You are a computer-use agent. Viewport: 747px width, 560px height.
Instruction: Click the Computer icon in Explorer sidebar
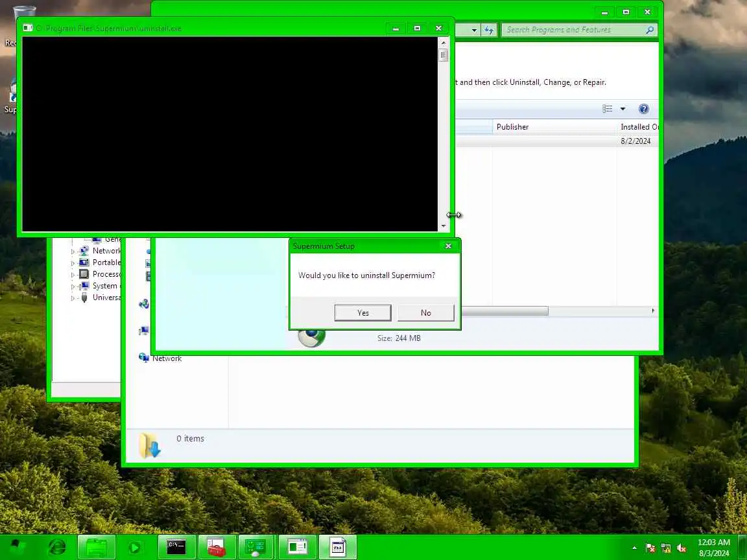tap(143, 331)
